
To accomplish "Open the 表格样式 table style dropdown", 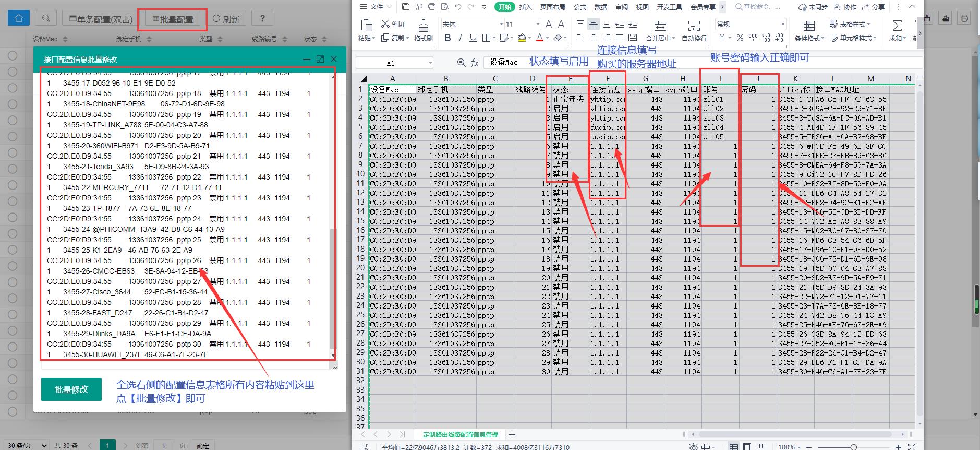I will point(850,24).
